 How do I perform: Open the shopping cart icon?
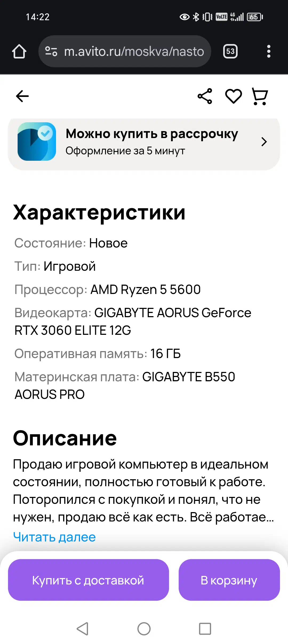click(x=260, y=96)
